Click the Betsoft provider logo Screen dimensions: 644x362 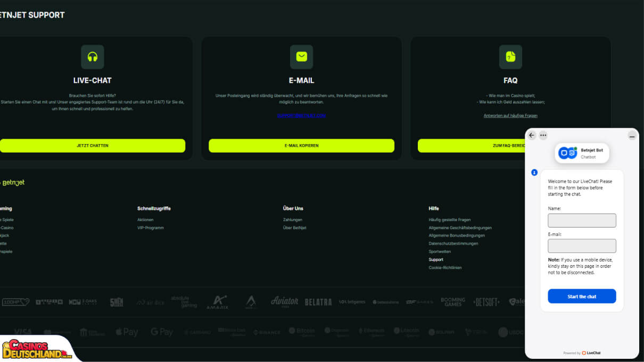click(x=486, y=302)
